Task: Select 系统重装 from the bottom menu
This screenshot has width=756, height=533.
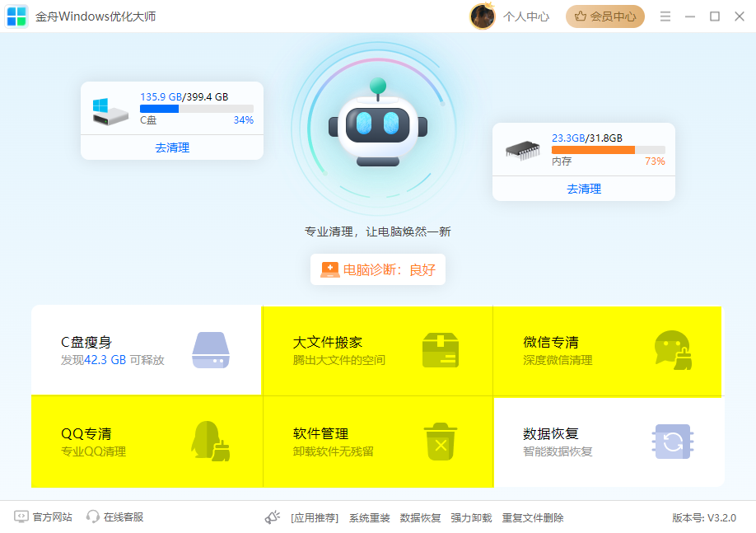Action: coord(367,517)
